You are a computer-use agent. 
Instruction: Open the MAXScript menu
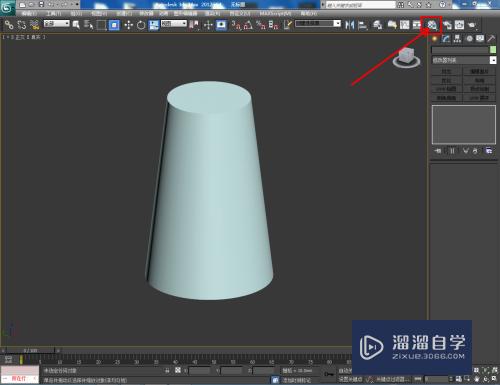[275, 14]
